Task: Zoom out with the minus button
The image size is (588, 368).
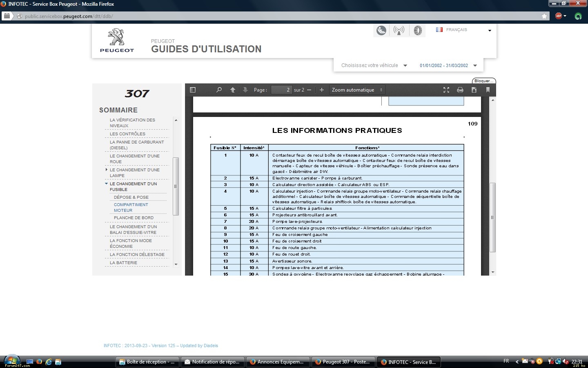Action: [x=309, y=90]
